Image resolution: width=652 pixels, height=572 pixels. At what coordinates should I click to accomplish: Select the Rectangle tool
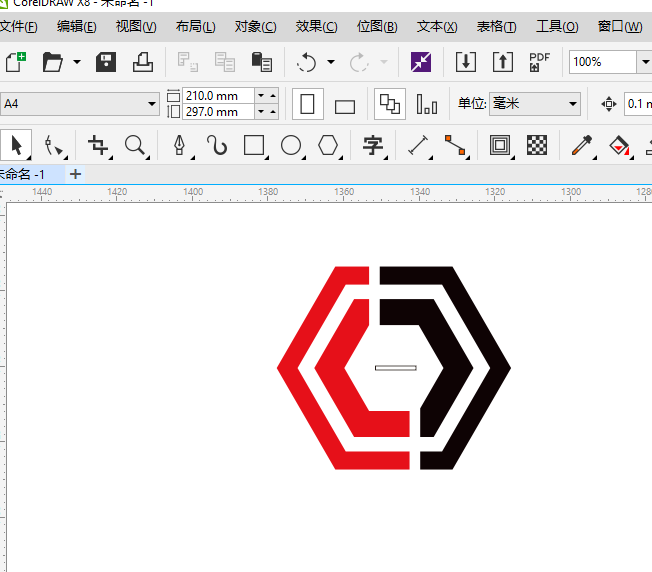(x=254, y=146)
